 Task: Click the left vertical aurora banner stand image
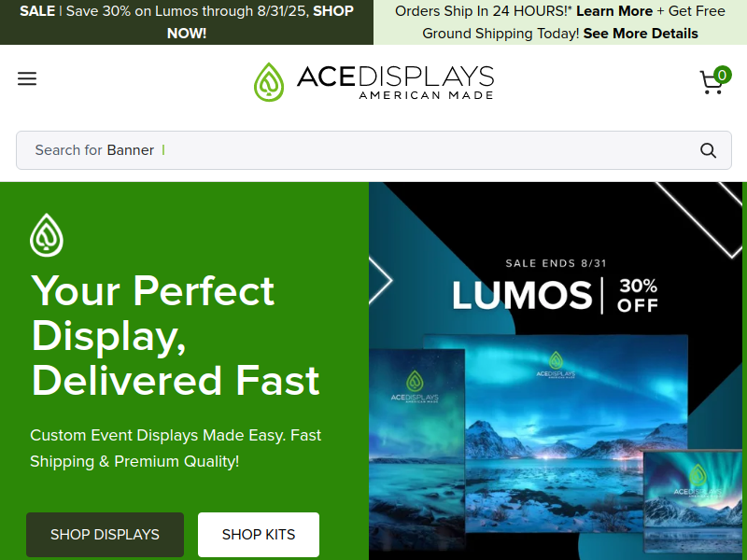416,449
